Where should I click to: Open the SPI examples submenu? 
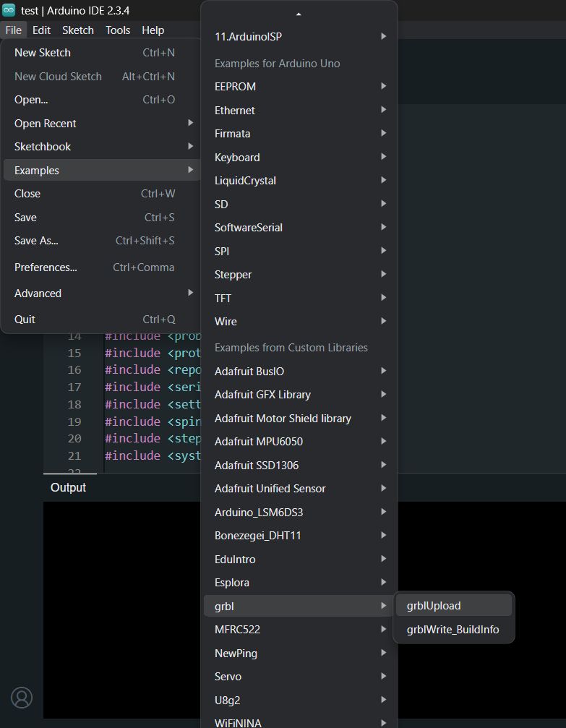pyautogui.click(x=299, y=251)
